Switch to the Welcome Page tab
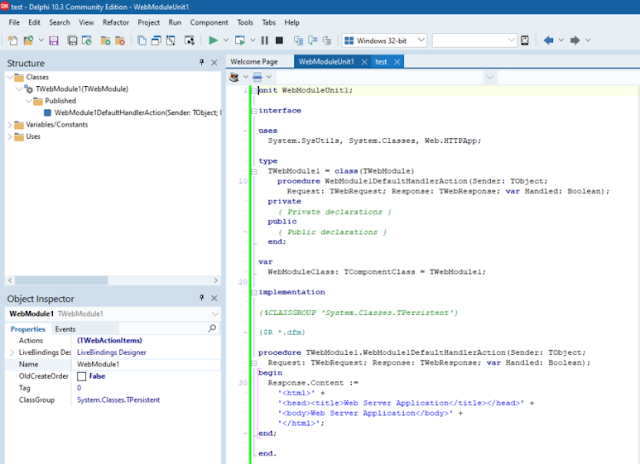The height and width of the screenshot is (464, 640). click(x=254, y=62)
